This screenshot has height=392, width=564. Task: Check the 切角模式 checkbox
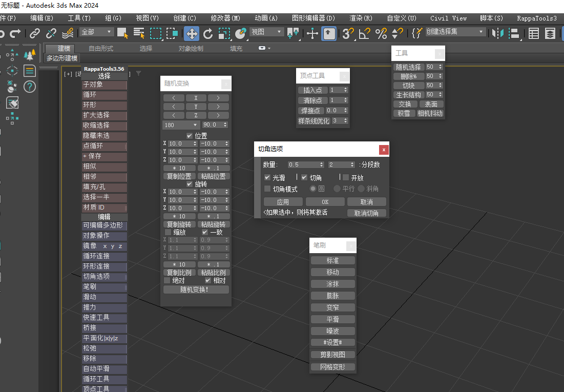(267, 189)
